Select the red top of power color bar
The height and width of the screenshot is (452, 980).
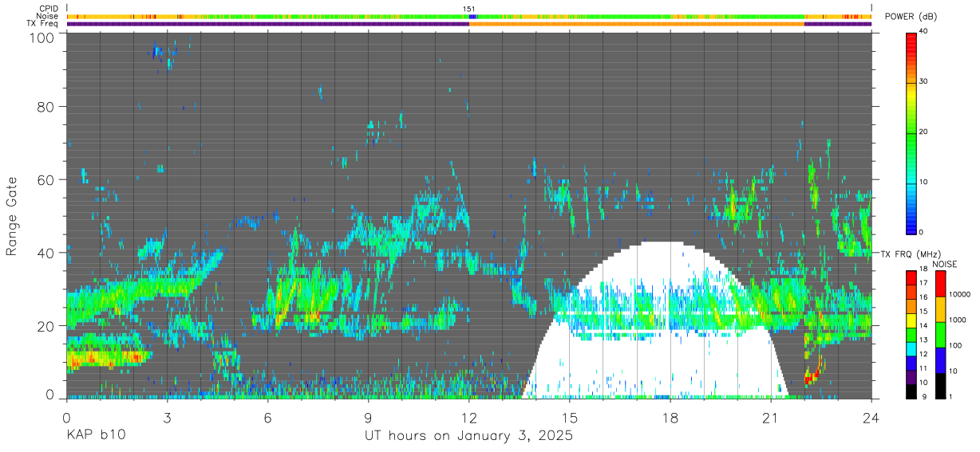(911, 40)
